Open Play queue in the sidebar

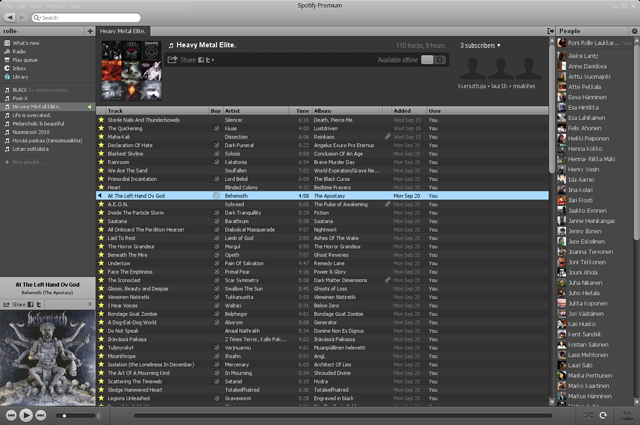25,60
